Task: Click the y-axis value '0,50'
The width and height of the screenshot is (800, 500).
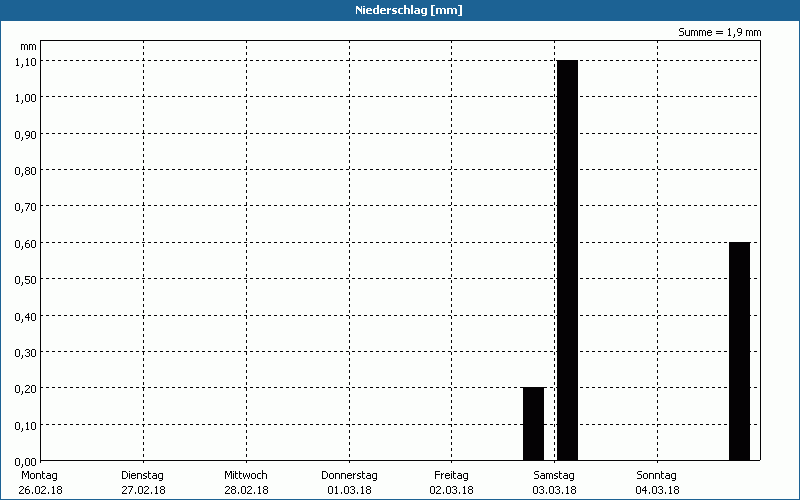Action: click(x=26, y=280)
